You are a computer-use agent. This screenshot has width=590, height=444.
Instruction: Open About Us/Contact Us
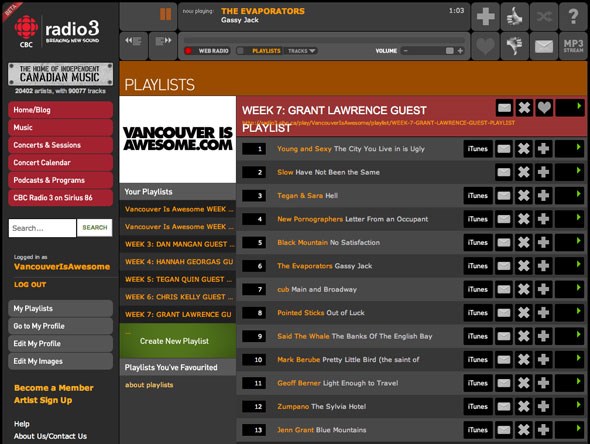[x=50, y=436]
